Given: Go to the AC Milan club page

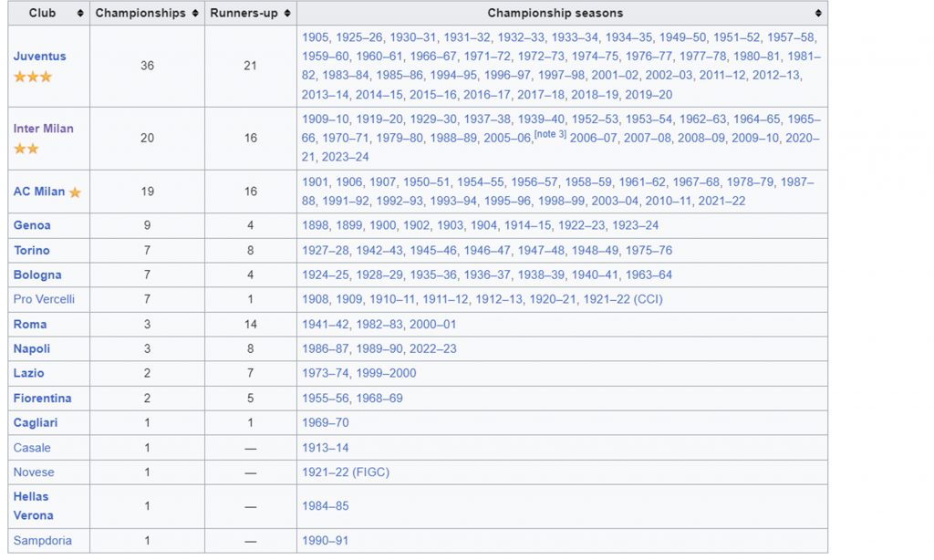Looking at the screenshot, I should [x=39, y=192].
